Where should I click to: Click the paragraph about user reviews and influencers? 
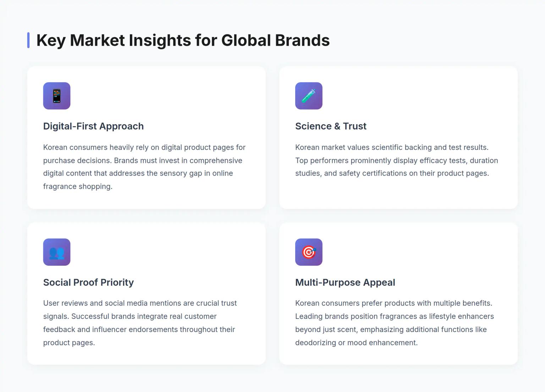pos(140,323)
